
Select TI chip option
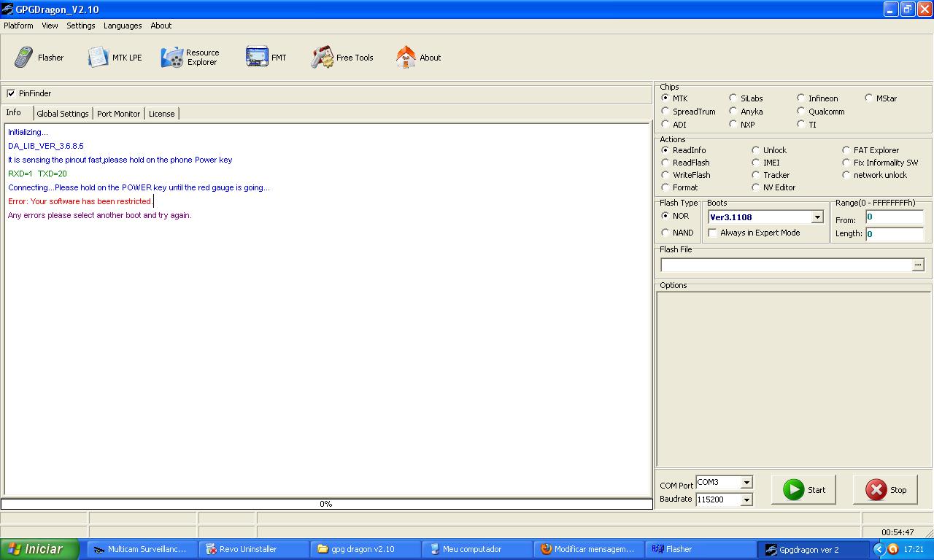(x=800, y=125)
